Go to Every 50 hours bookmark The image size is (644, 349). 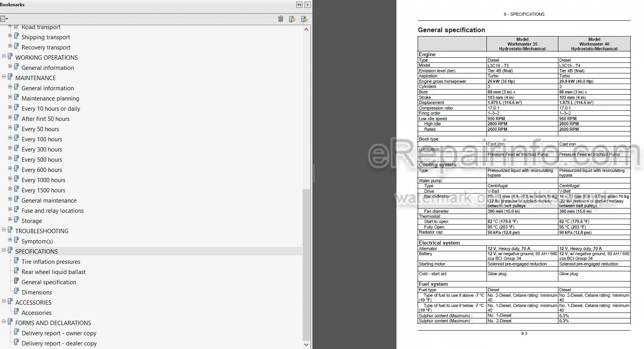pos(40,129)
